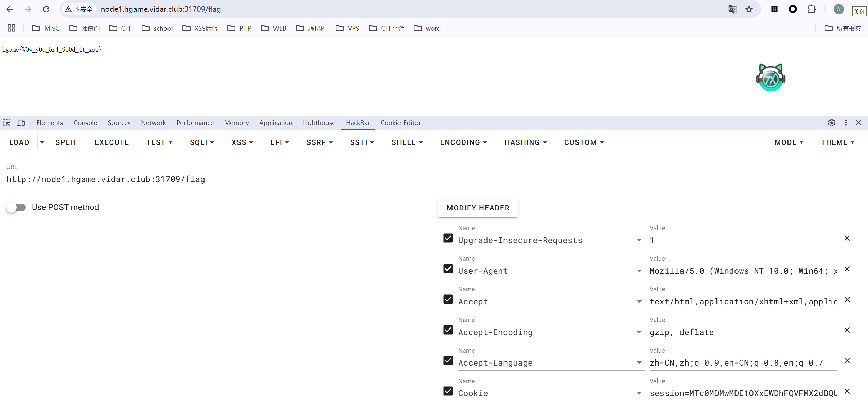The width and height of the screenshot is (868, 405).
Task: Open DevTools settings gear icon
Action: tap(831, 123)
